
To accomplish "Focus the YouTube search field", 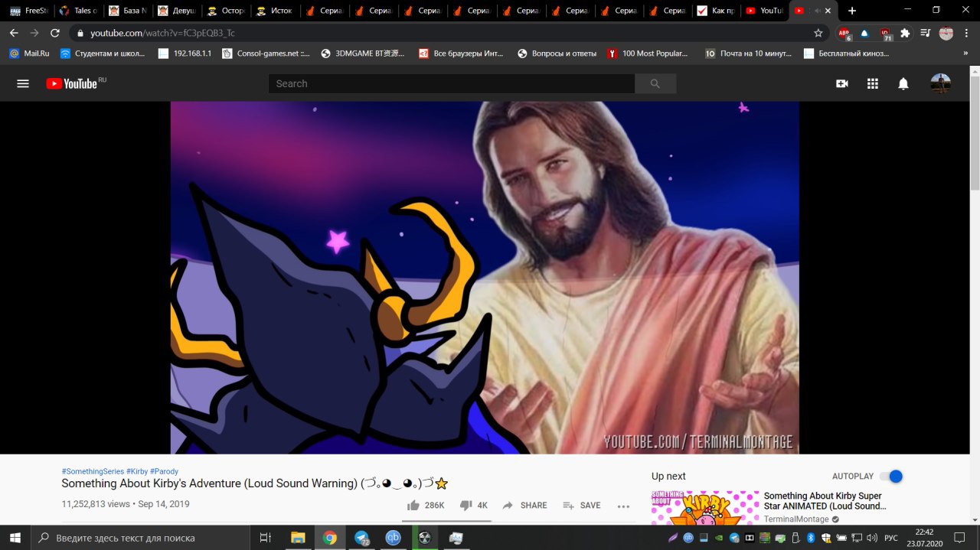I will pyautogui.click(x=452, y=83).
